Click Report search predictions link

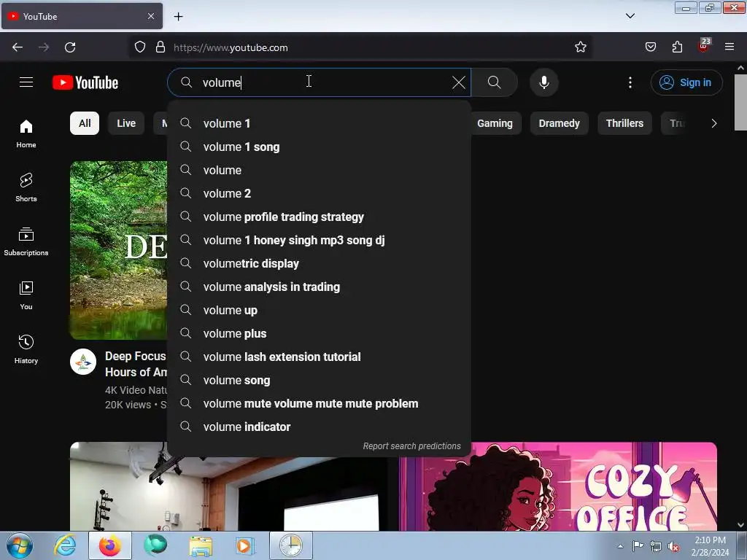pyautogui.click(x=411, y=446)
